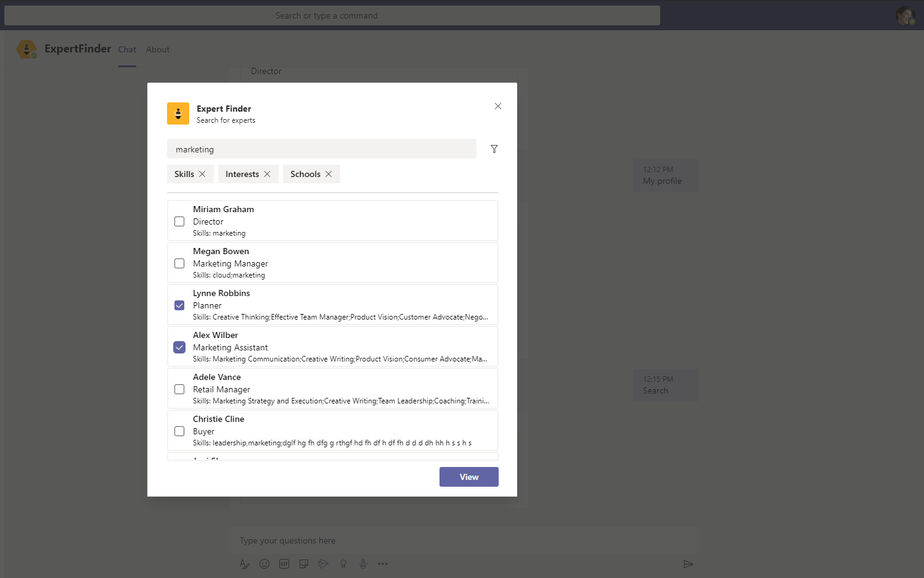Uncheck Alex Wilber's checkbox

[x=179, y=347]
